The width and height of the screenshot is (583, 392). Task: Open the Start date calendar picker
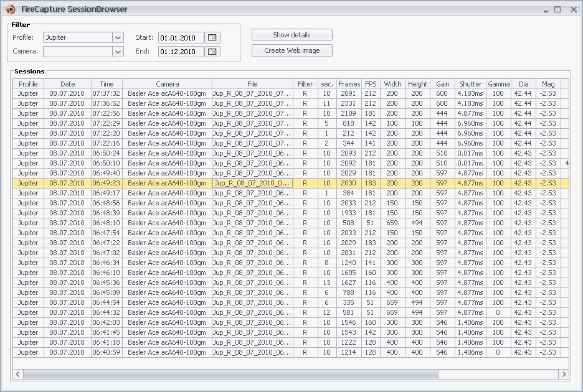tap(212, 37)
